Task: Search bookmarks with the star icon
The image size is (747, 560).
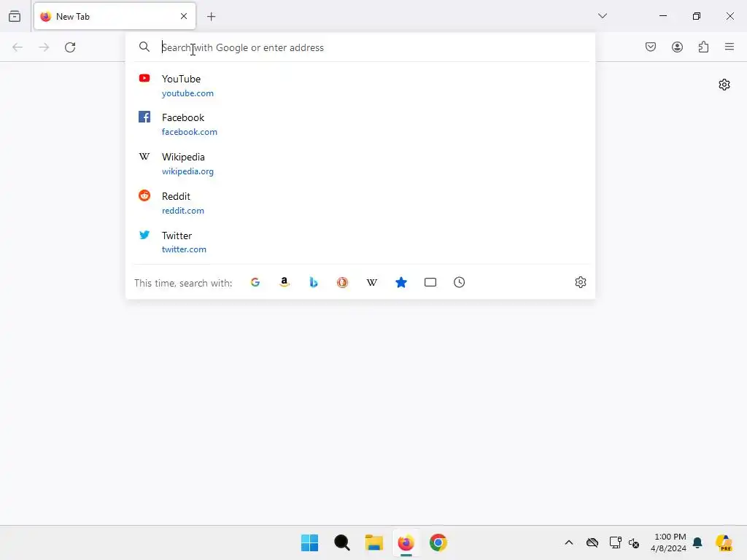Action: coord(401,282)
